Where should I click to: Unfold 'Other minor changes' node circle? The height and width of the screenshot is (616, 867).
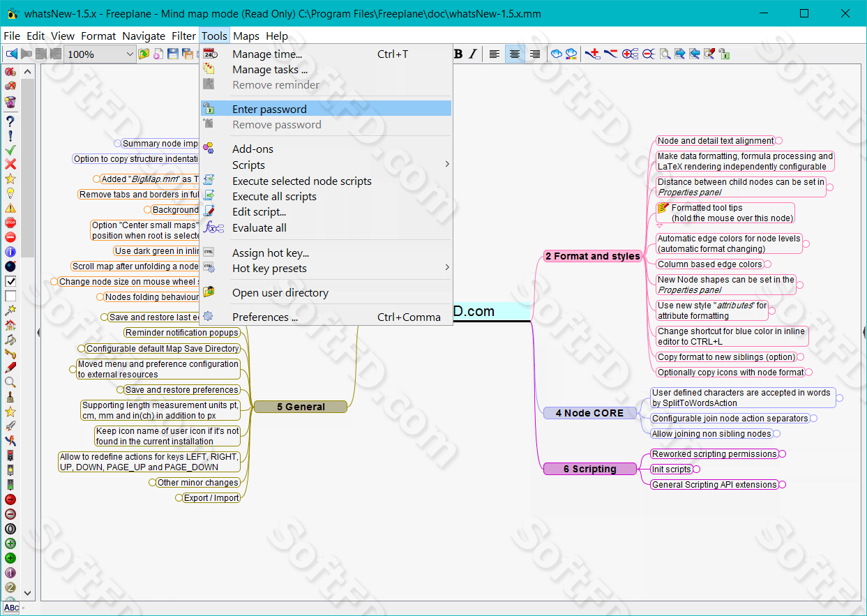(x=151, y=483)
